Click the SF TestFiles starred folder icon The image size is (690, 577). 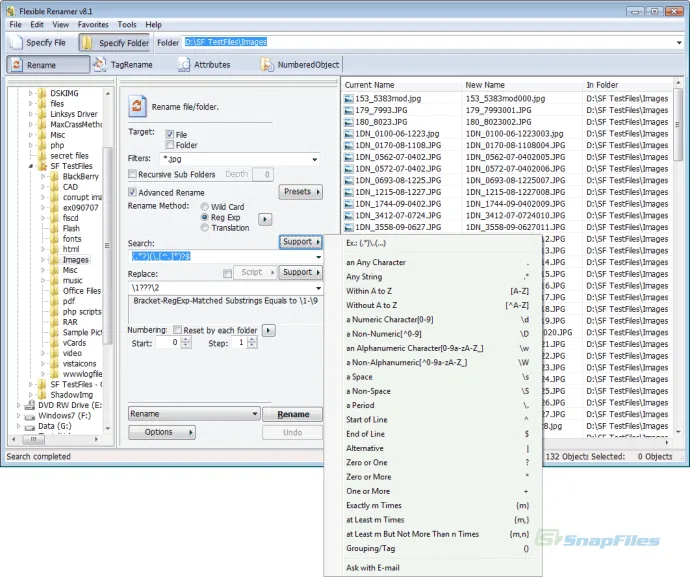tap(42, 166)
